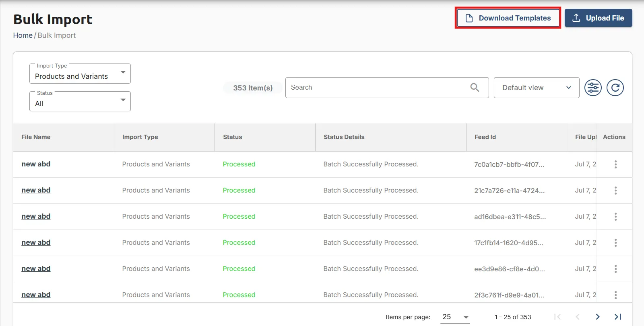Click the Bulk Import breadcrumb text
The width and height of the screenshot is (644, 326).
(x=57, y=35)
